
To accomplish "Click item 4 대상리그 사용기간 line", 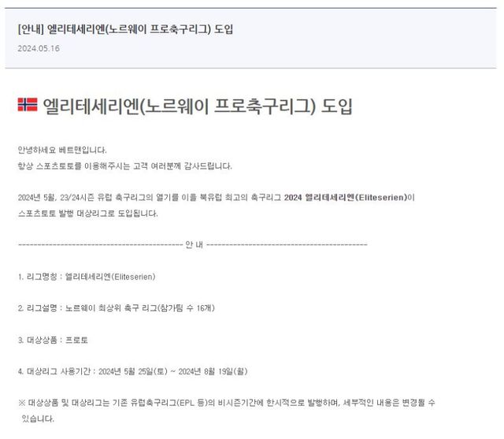I will click(x=133, y=371).
